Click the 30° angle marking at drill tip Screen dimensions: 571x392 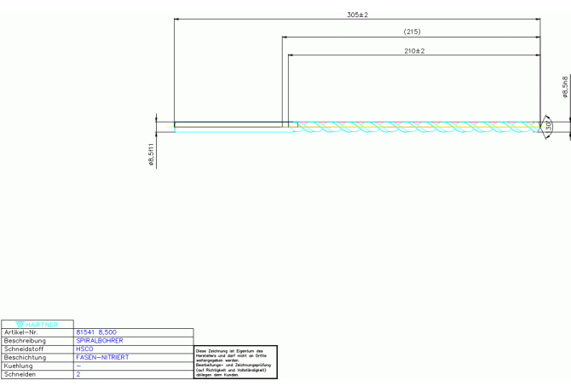(549, 126)
